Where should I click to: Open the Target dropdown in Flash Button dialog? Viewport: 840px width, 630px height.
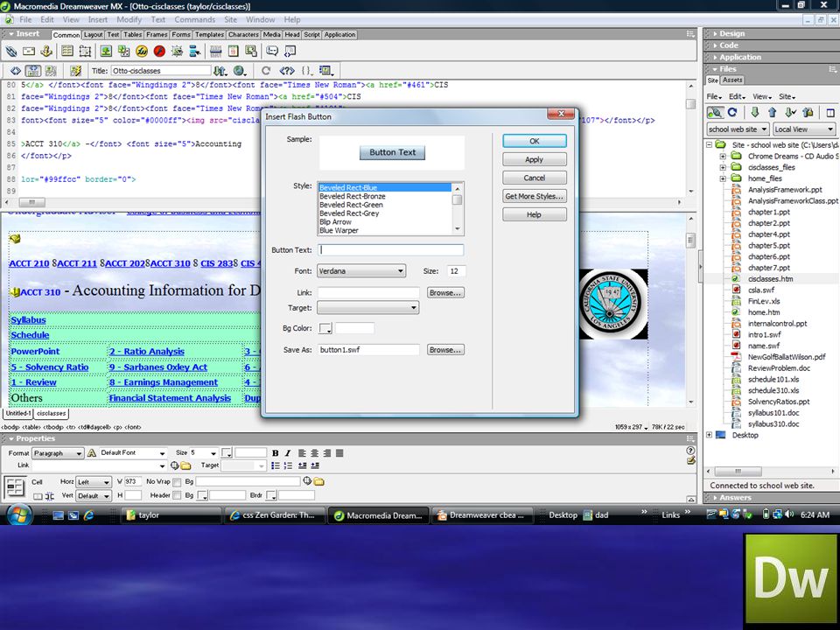click(368, 307)
